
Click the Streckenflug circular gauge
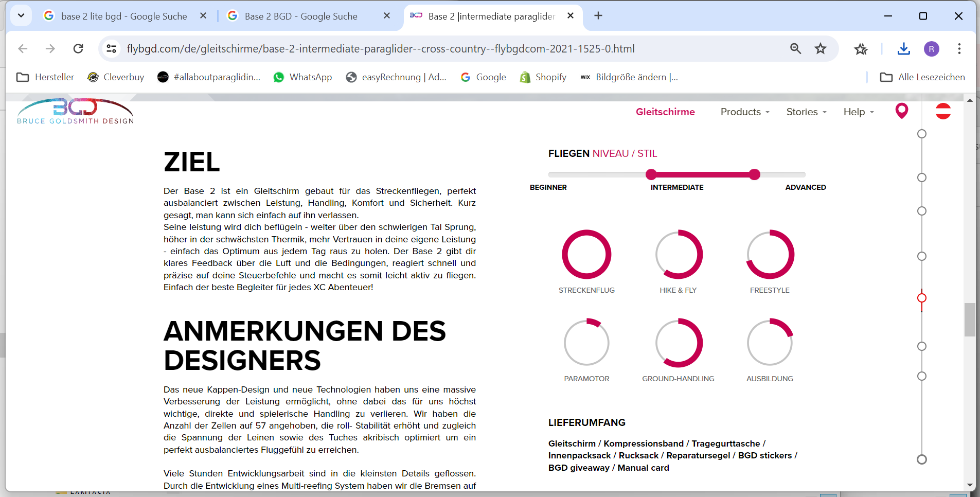[x=586, y=254]
